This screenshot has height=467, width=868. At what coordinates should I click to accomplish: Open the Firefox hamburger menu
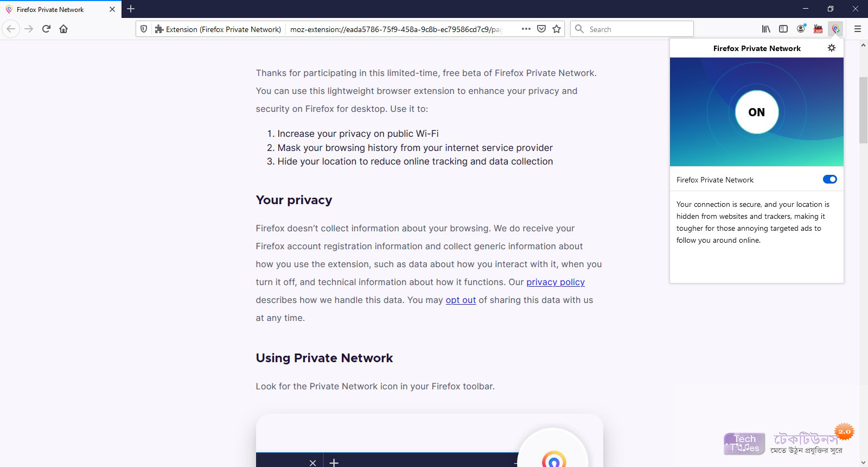pyautogui.click(x=858, y=29)
